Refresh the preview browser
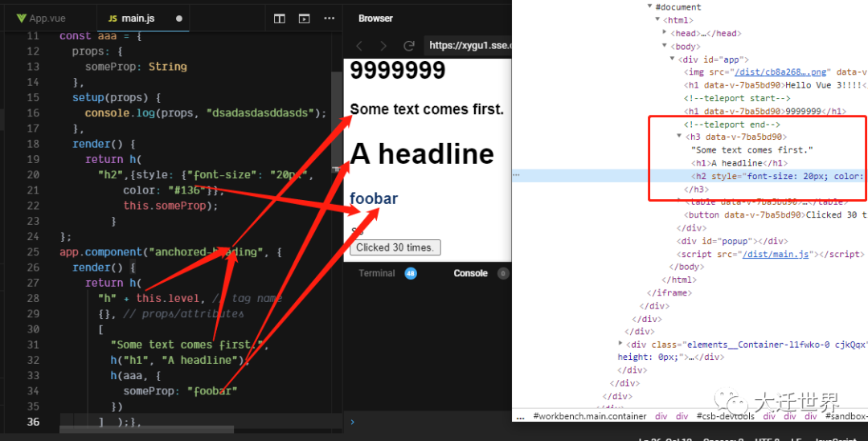Image resolution: width=868 pixels, height=441 pixels. tap(409, 45)
